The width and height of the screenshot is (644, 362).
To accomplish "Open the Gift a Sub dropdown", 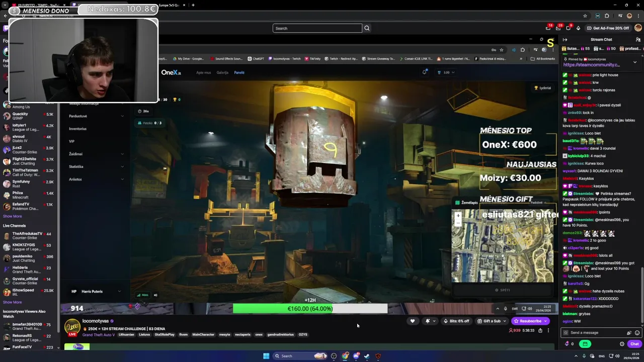I will coord(492,321).
